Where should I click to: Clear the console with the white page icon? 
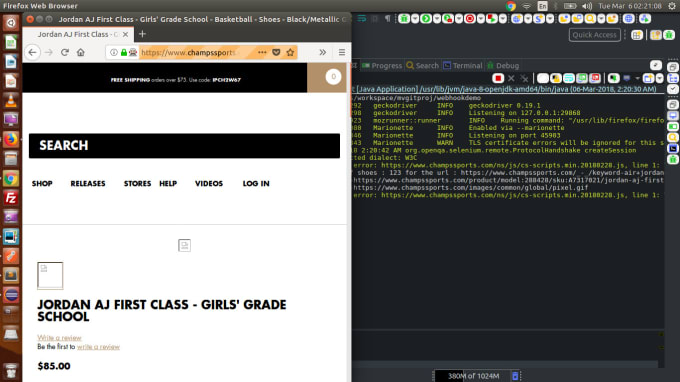coord(543,78)
